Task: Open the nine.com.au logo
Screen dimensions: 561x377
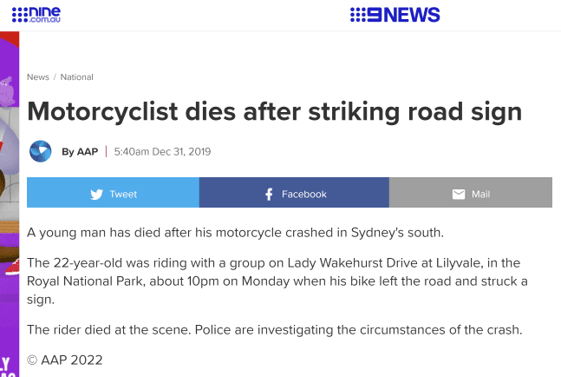Action: tap(36, 15)
